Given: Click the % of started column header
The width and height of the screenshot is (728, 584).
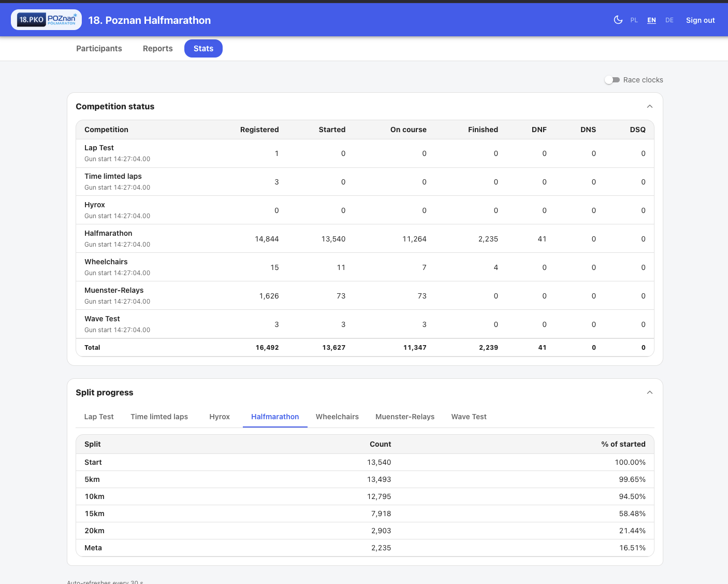Looking at the screenshot, I should [623, 444].
